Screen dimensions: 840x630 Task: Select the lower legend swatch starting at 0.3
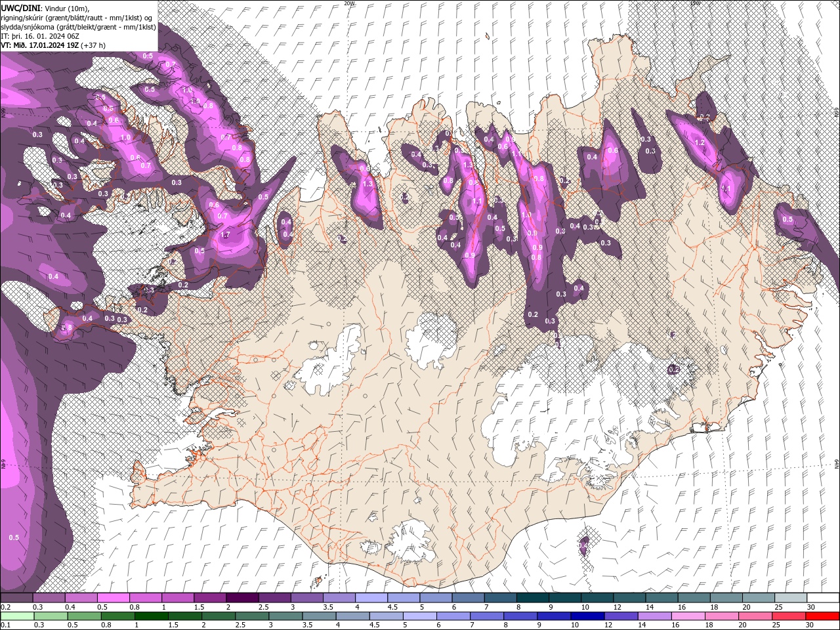[51, 616]
